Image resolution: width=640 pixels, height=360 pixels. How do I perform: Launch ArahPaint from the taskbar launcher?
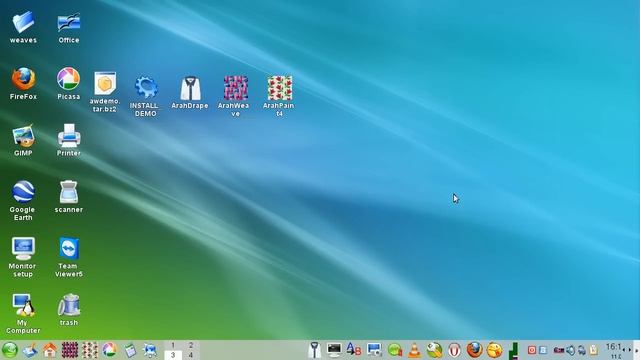pyautogui.click(x=90, y=350)
